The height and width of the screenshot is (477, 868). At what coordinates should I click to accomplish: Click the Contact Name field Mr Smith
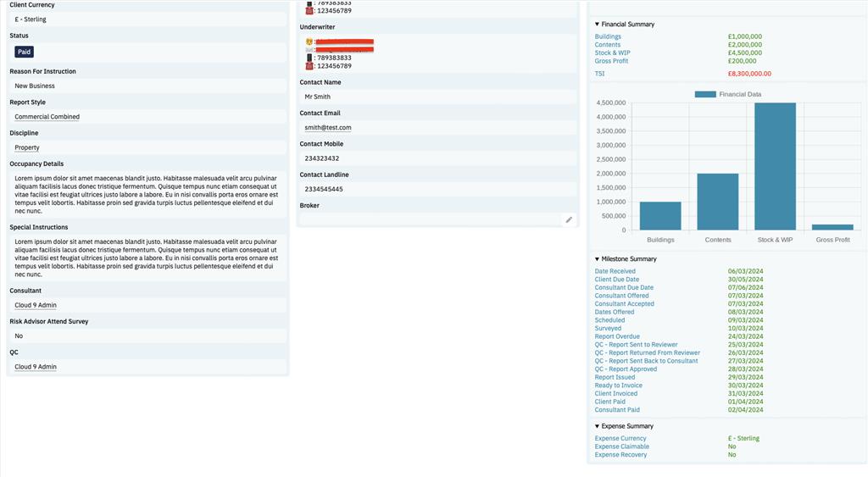tap(437, 97)
